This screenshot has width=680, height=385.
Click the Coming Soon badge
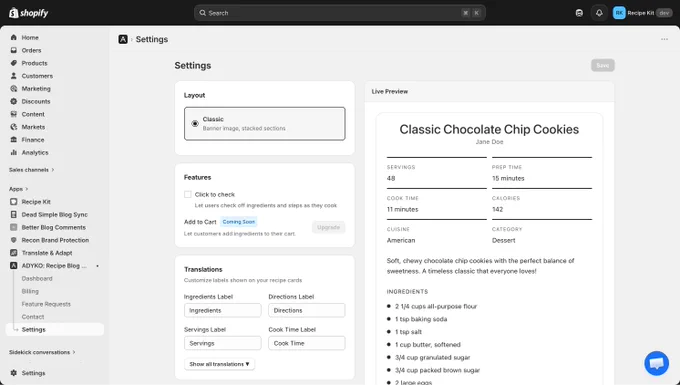[239, 222]
